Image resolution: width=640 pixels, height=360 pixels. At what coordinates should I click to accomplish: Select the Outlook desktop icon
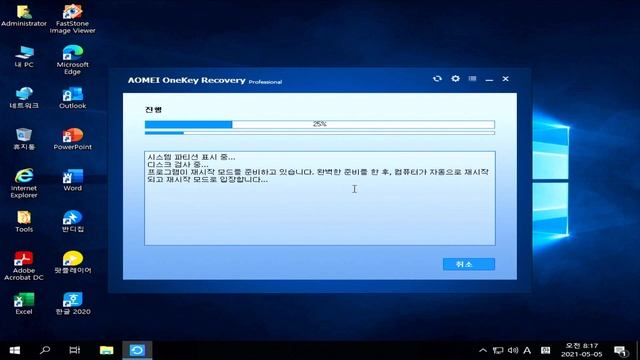coord(72,98)
